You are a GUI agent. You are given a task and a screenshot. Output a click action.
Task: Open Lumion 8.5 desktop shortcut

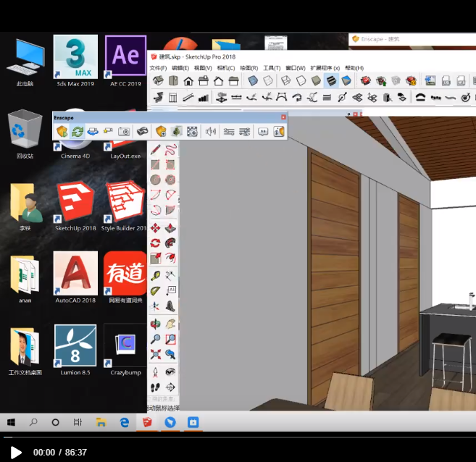click(x=75, y=350)
